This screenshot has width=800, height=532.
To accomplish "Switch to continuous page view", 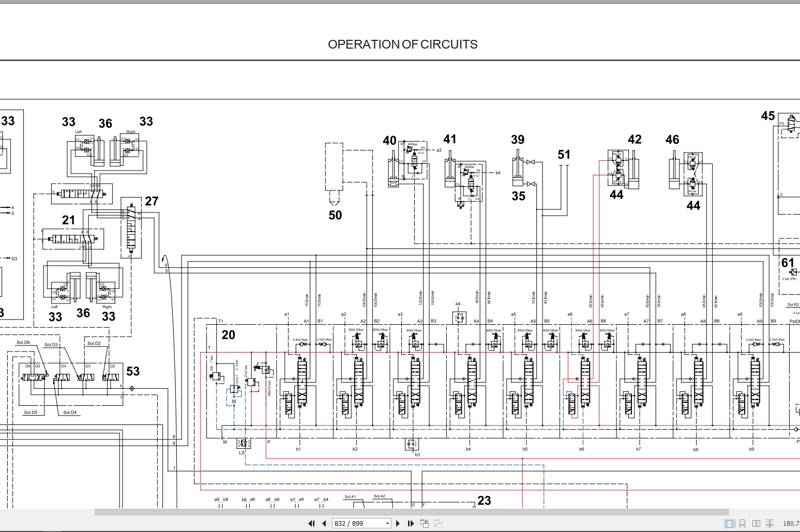I will [743, 523].
